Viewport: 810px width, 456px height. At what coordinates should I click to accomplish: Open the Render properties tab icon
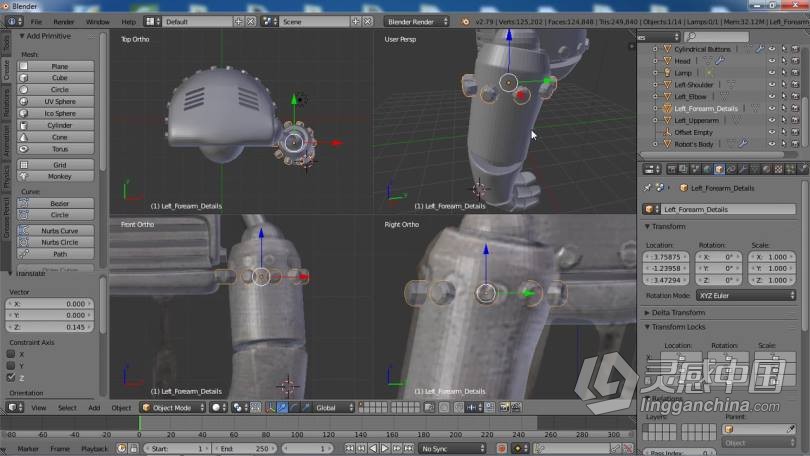(x=671, y=169)
